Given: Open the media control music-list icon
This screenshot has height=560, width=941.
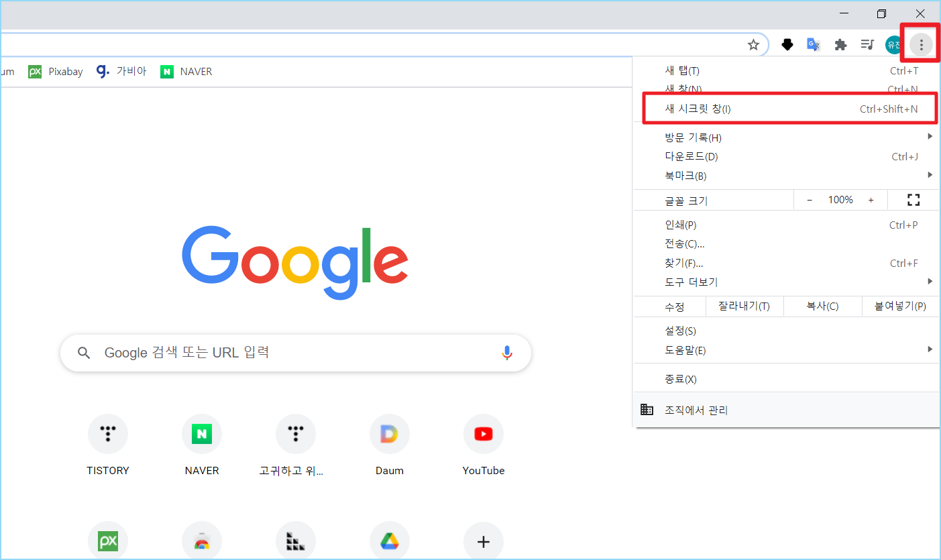Looking at the screenshot, I should 867,45.
